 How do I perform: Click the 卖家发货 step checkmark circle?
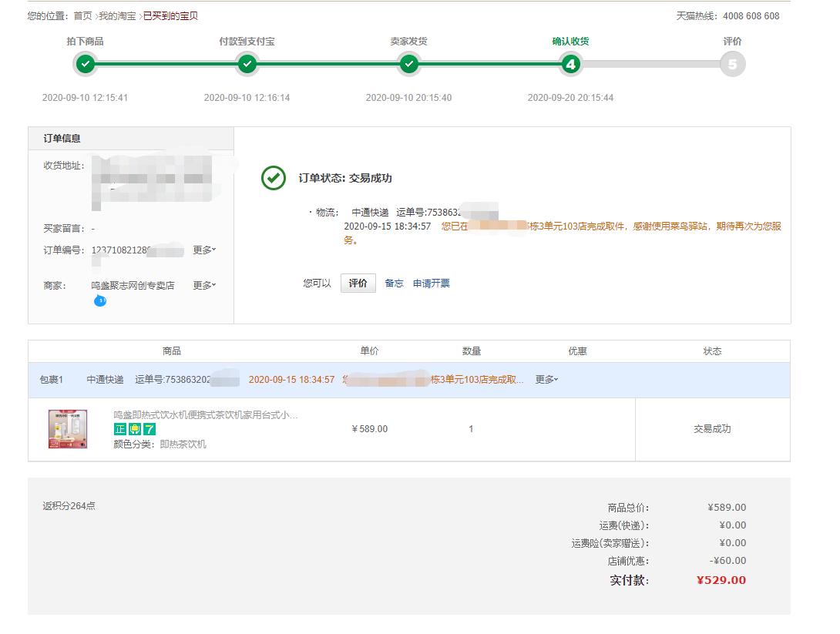tap(408, 64)
